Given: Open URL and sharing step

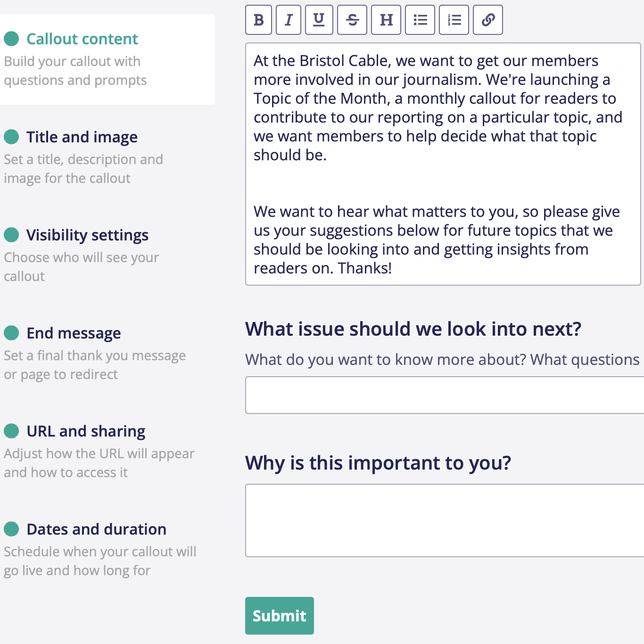Looking at the screenshot, I should click(x=86, y=431).
